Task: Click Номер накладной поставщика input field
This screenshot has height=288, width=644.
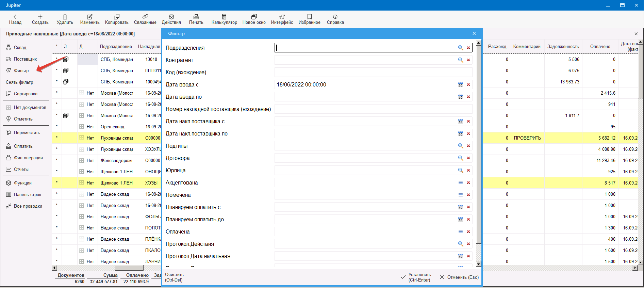Action: tap(373, 109)
